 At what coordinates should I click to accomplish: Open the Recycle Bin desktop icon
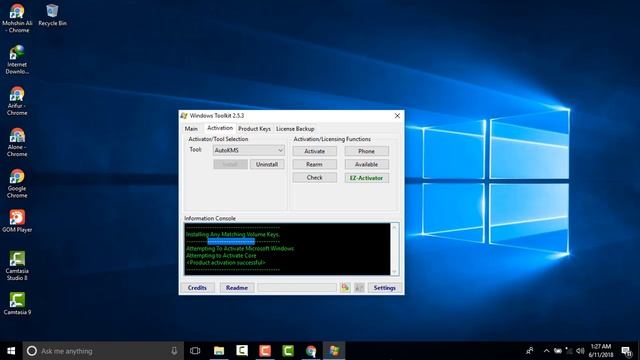52,15
